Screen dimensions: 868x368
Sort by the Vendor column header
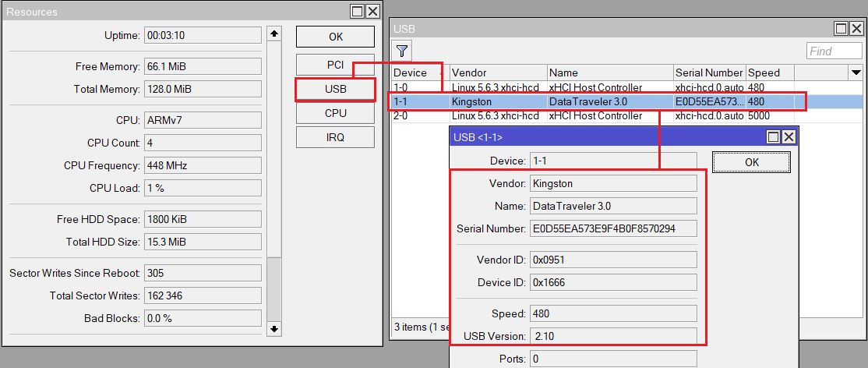click(x=498, y=73)
